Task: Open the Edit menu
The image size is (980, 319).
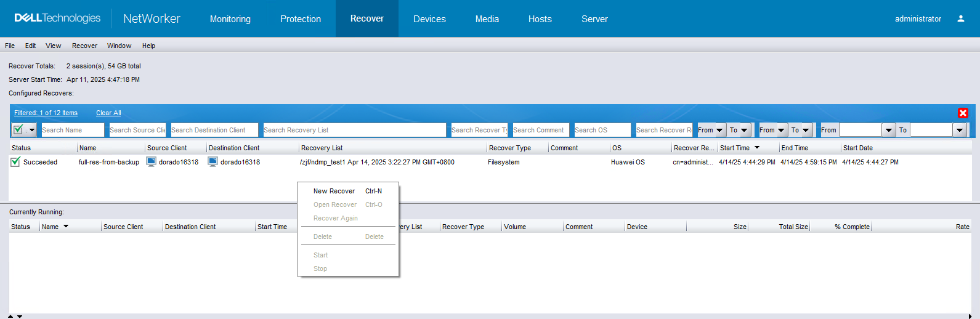Action: pyautogui.click(x=30, y=46)
